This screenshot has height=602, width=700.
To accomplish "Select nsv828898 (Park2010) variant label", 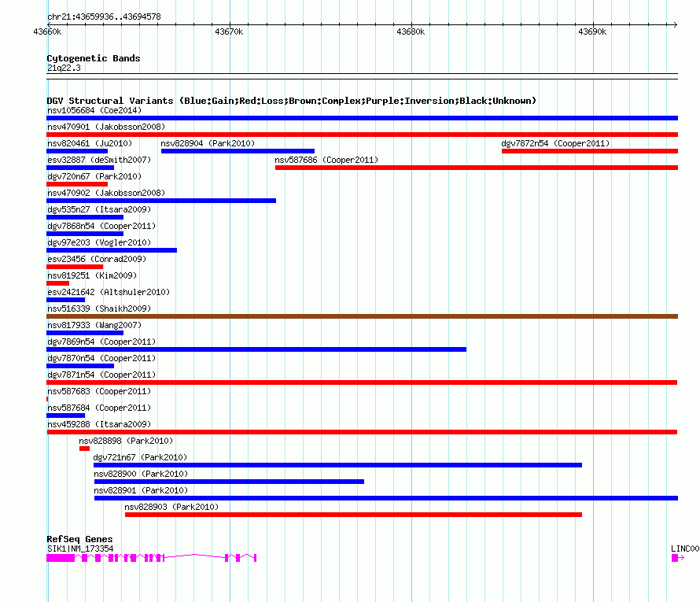I will 126,441.
